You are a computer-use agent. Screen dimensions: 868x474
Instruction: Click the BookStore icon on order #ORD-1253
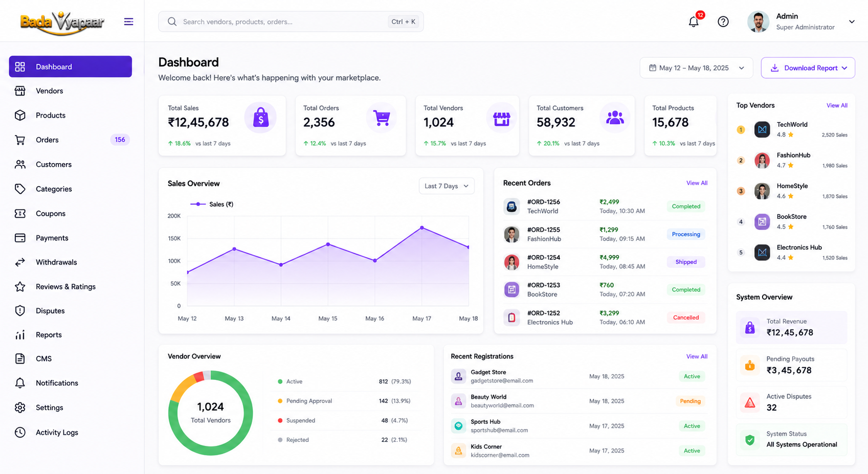(x=511, y=289)
